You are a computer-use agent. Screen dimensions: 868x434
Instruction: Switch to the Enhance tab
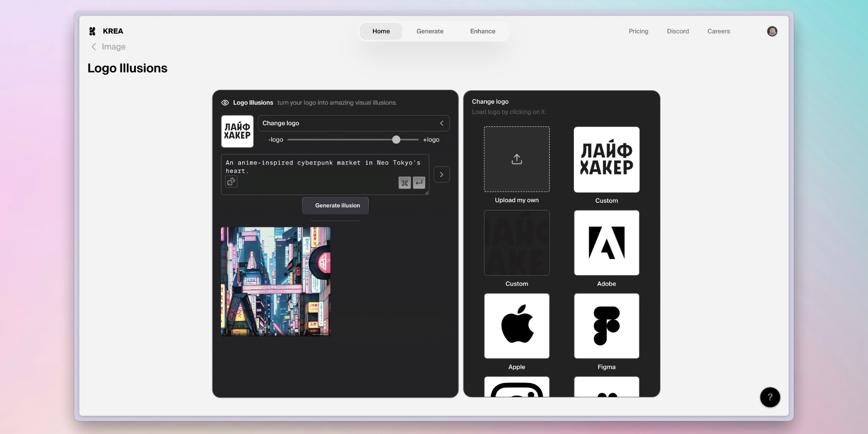click(x=483, y=31)
